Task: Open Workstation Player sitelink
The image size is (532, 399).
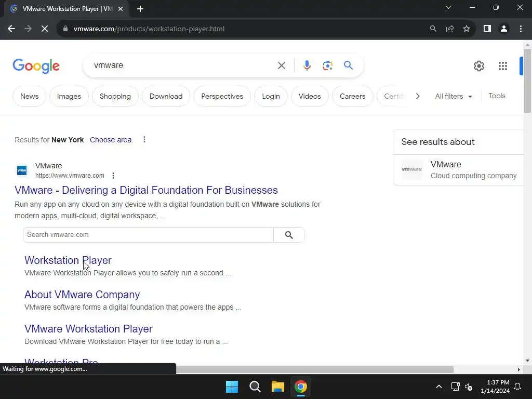Action: [x=68, y=260]
